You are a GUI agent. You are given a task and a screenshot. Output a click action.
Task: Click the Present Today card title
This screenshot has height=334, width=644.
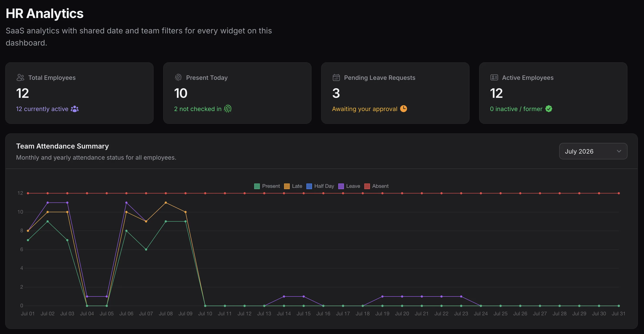coord(207,78)
